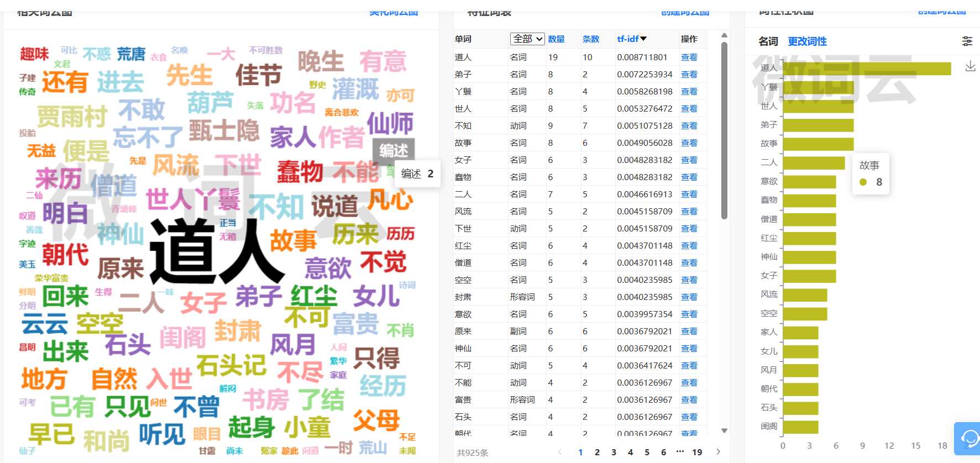The height and width of the screenshot is (463, 980).
Task: Click the 故事 bar in chart
Action: 819,144
